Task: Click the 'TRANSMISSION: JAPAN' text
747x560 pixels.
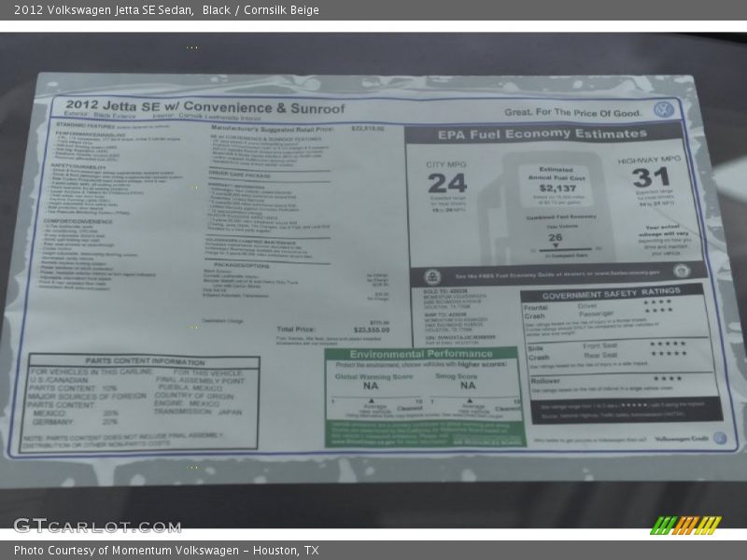Action: click(198, 412)
